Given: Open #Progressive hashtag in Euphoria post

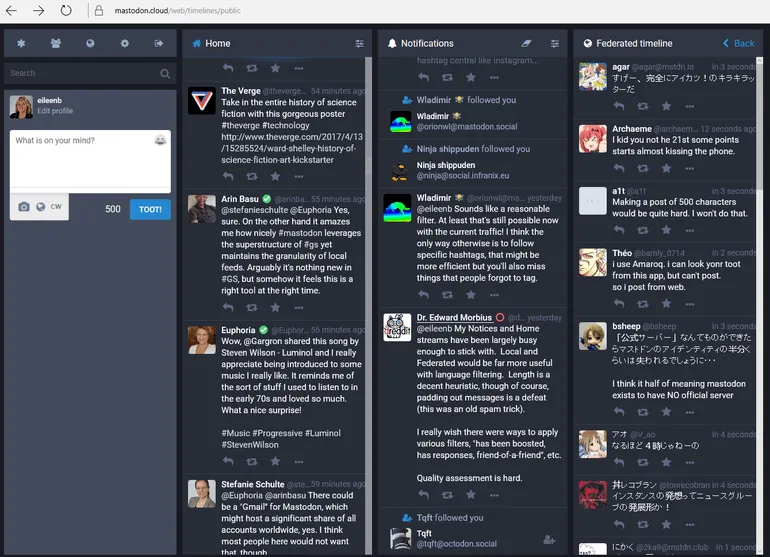Looking at the screenshot, I should [x=277, y=433].
